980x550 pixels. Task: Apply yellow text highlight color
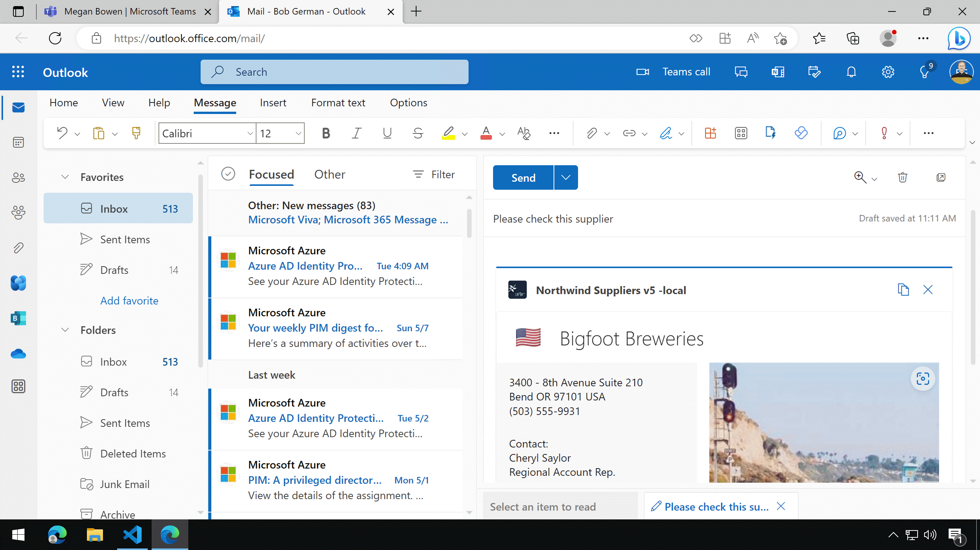[448, 133]
